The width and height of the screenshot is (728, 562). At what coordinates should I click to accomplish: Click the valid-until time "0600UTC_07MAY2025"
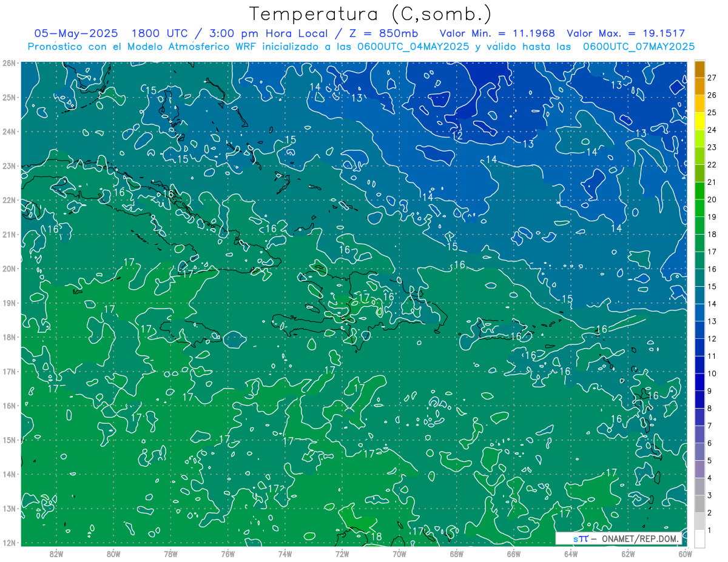pyautogui.click(x=639, y=46)
